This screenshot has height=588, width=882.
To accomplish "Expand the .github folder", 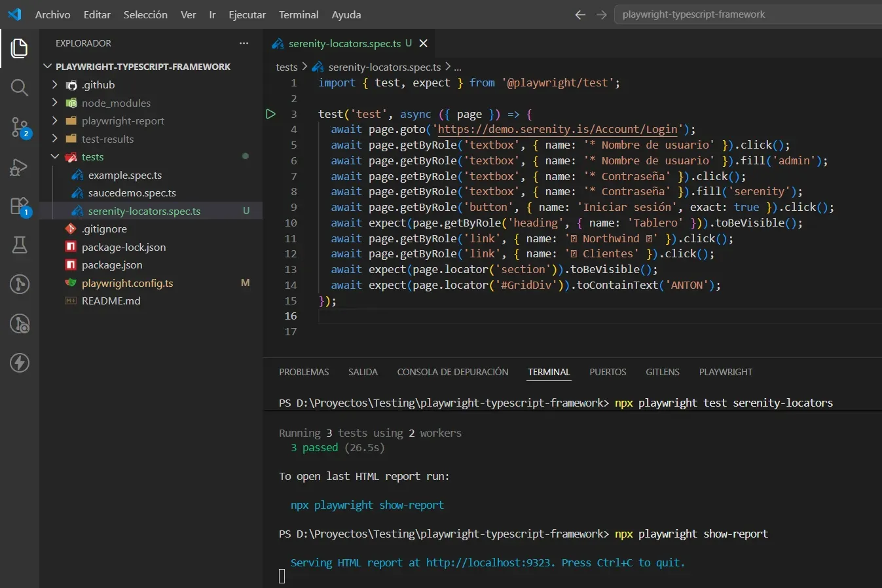I will 55,84.
